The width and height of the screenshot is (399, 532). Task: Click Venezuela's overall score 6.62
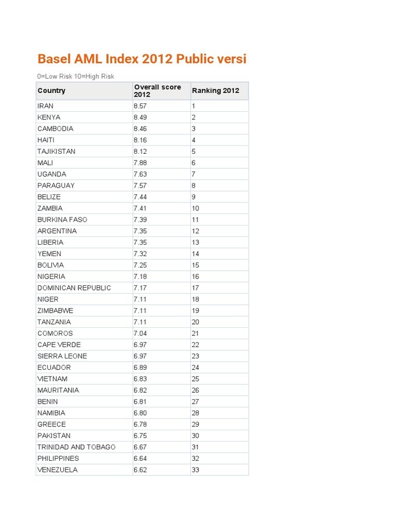click(x=140, y=470)
